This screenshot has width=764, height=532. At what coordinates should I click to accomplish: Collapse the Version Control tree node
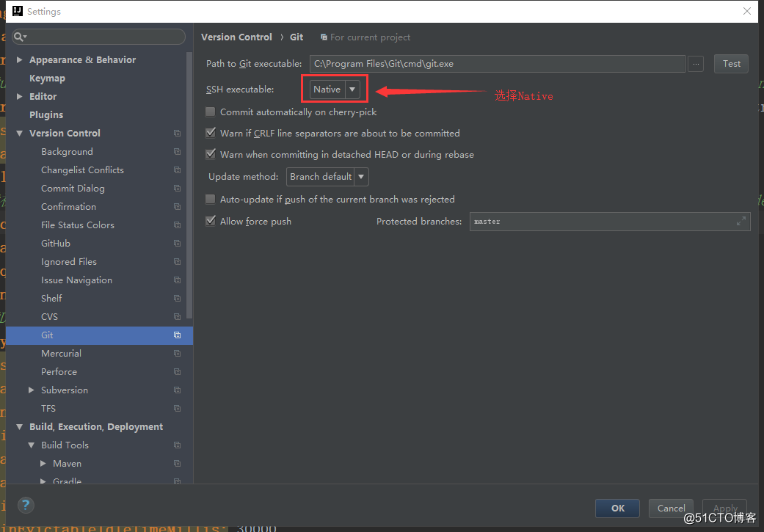(20, 133)
